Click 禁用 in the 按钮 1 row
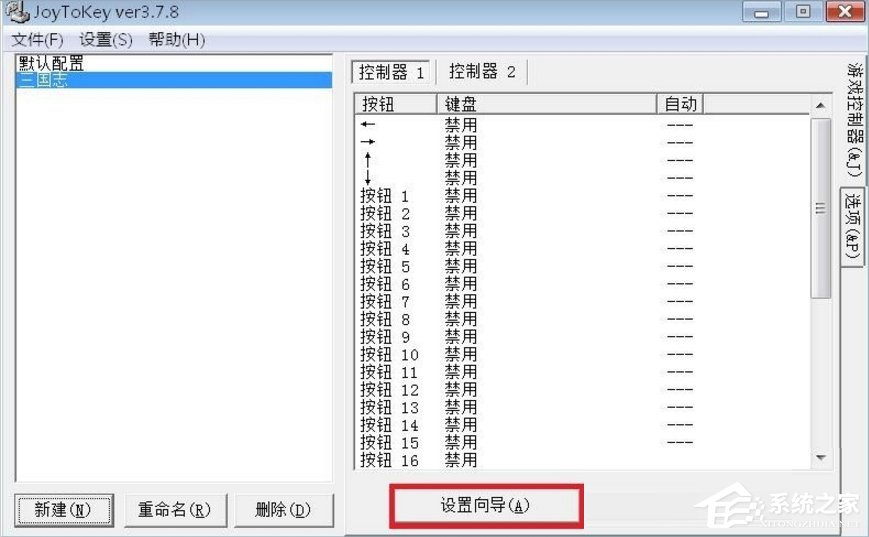The image size is (869, 537). coord(461,196)
